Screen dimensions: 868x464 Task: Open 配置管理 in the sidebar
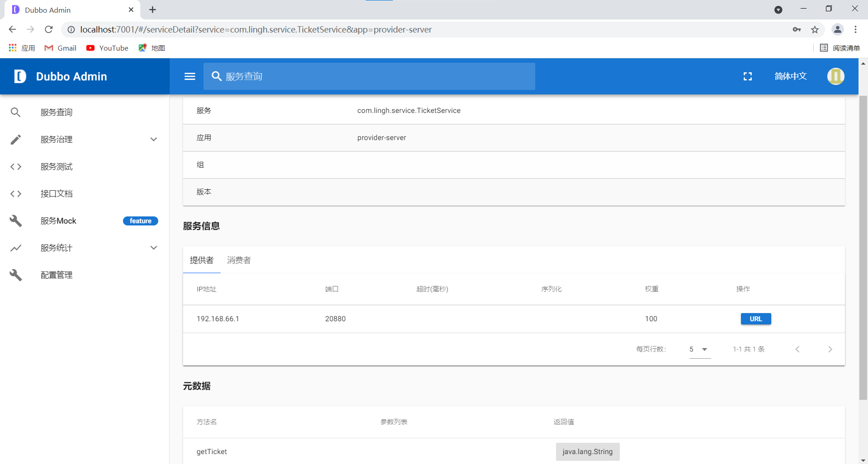57,275
